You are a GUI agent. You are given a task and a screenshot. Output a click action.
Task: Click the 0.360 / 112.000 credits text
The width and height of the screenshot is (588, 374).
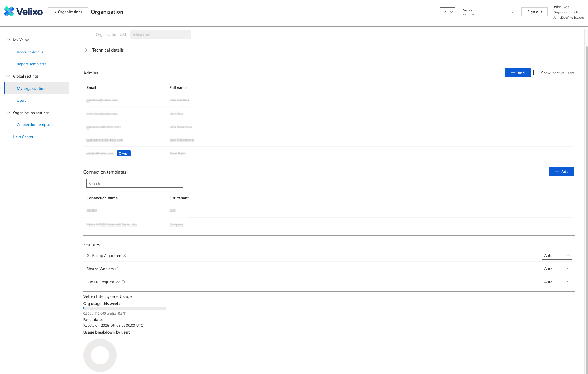(x=105, y=313)
